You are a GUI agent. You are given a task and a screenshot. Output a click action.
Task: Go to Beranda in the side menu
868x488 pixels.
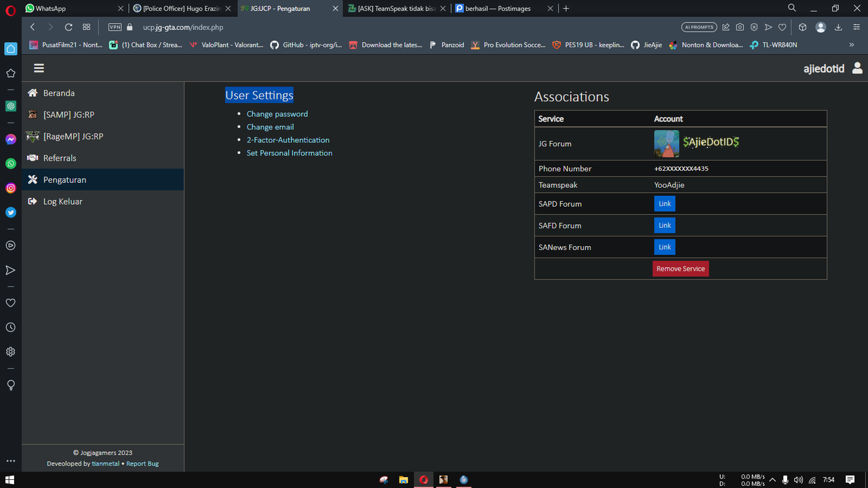[x=102, y=93]
